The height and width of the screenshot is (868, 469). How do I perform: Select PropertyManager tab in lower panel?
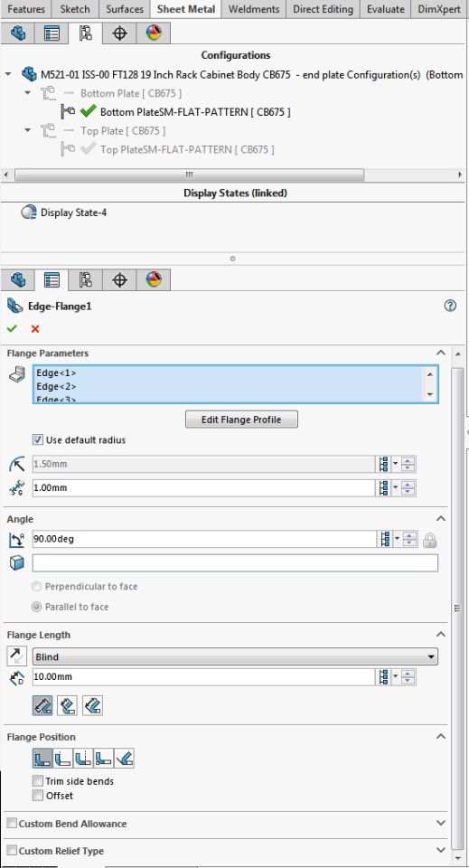click(52, 280)
